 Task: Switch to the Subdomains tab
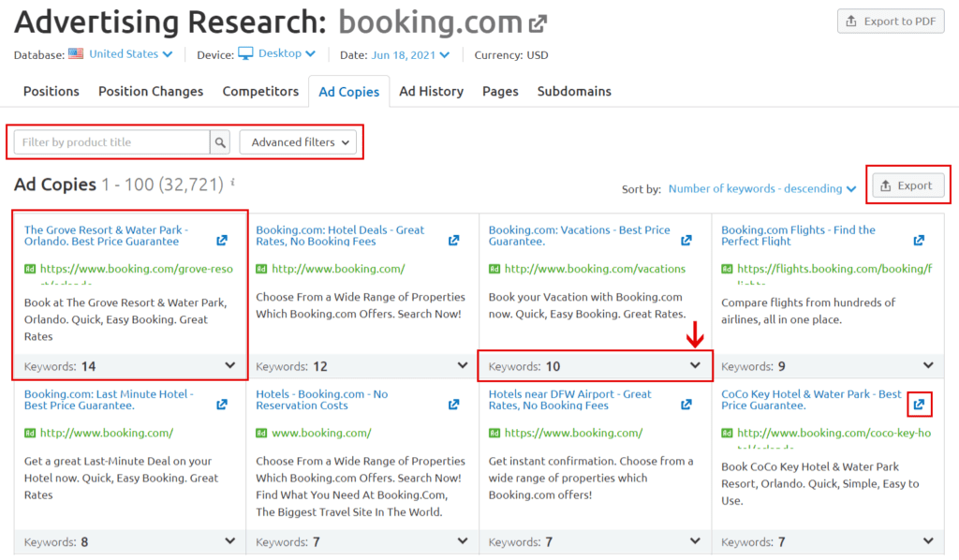click(574, 91)
